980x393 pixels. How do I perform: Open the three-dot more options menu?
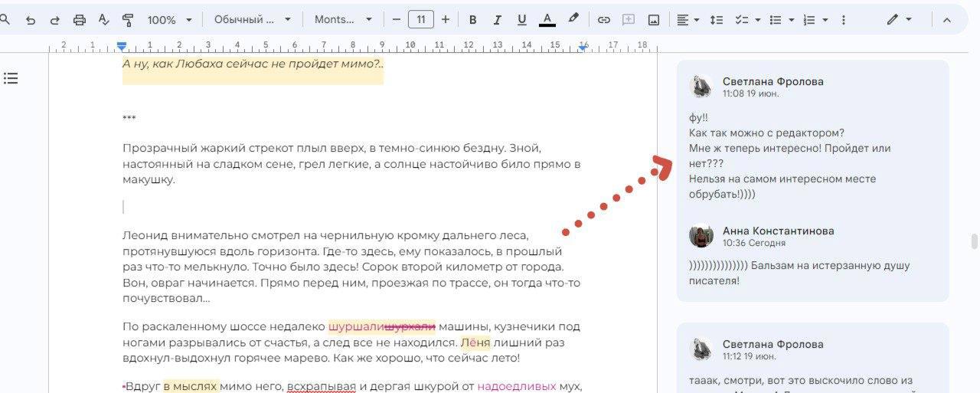[x=844, y=20]
